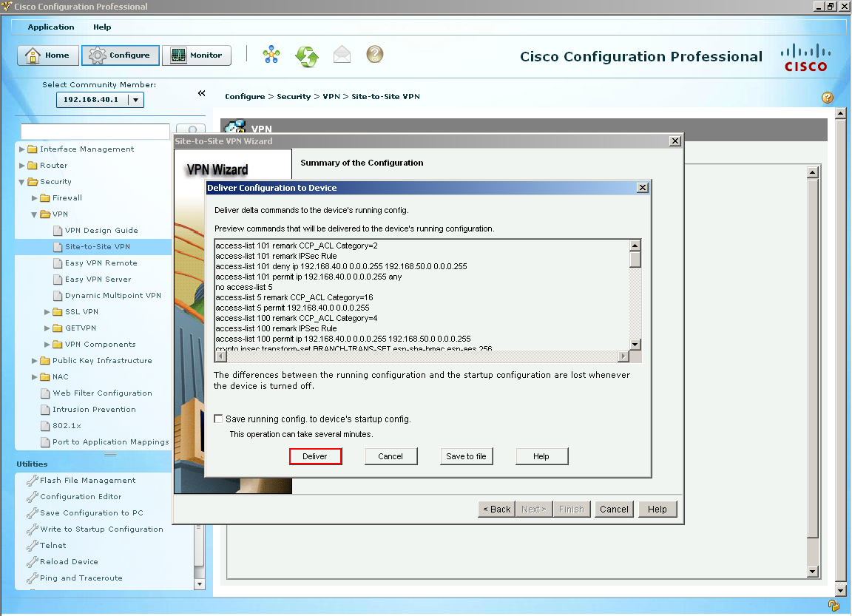Screen dimensions: 852x616
Task: Click the Firewall folder icon
Action: pos(45,197)
